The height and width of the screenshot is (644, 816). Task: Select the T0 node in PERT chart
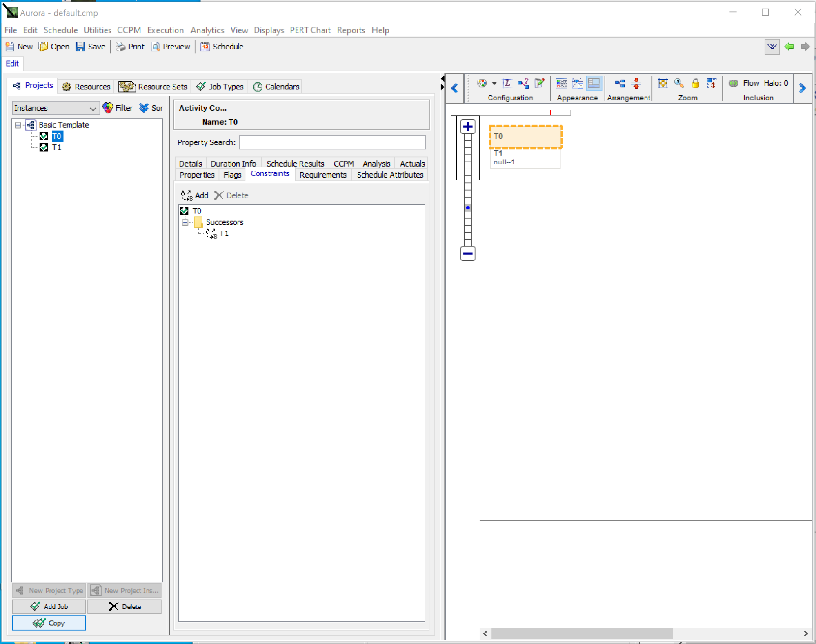pos(525,137)
